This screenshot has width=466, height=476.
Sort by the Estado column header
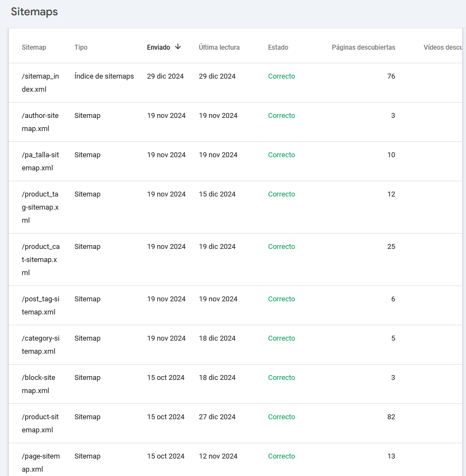point(278,47)
